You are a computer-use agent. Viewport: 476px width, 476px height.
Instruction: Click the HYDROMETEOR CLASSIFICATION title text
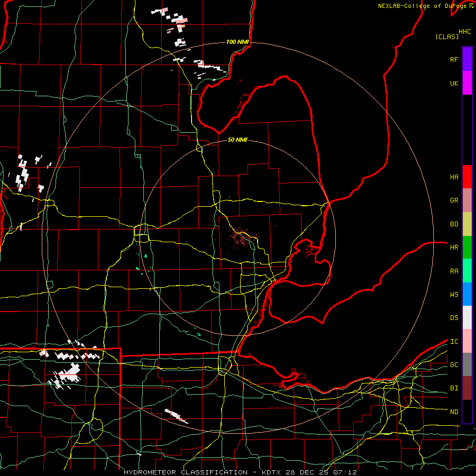186,472
